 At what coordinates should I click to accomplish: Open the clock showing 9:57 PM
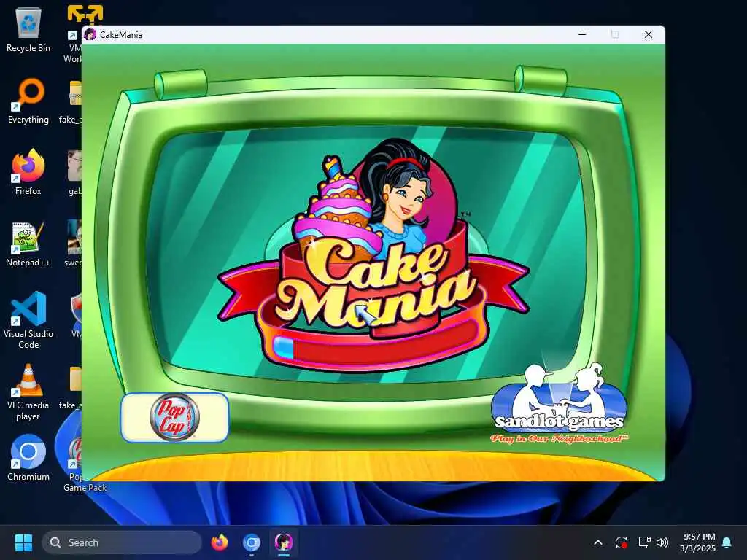coord(697,542)
